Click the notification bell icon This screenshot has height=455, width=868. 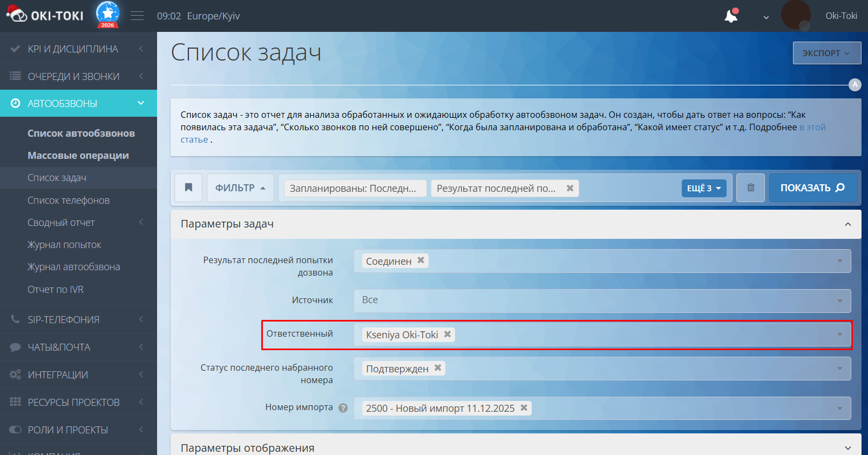pyautogui.click(x=731, y=16)
